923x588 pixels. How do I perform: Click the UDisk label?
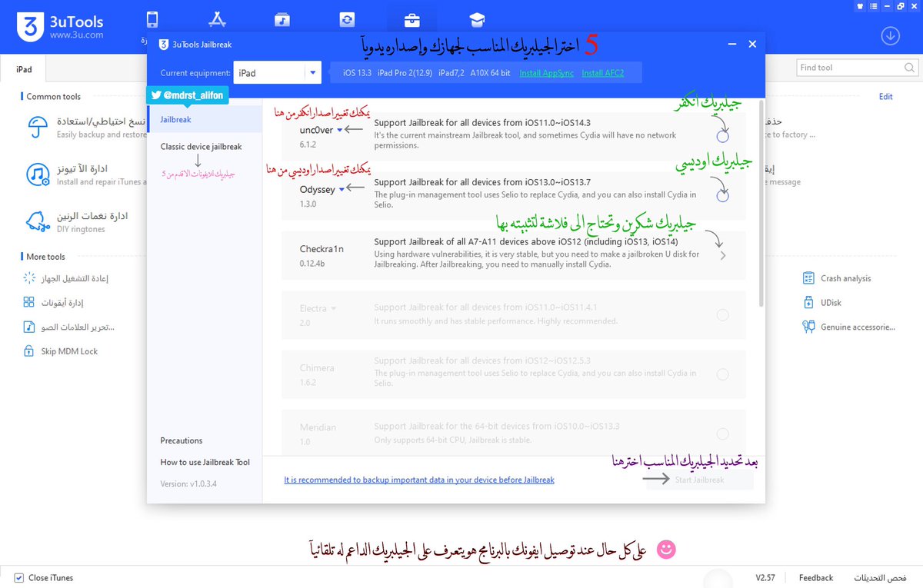point(831,303)
